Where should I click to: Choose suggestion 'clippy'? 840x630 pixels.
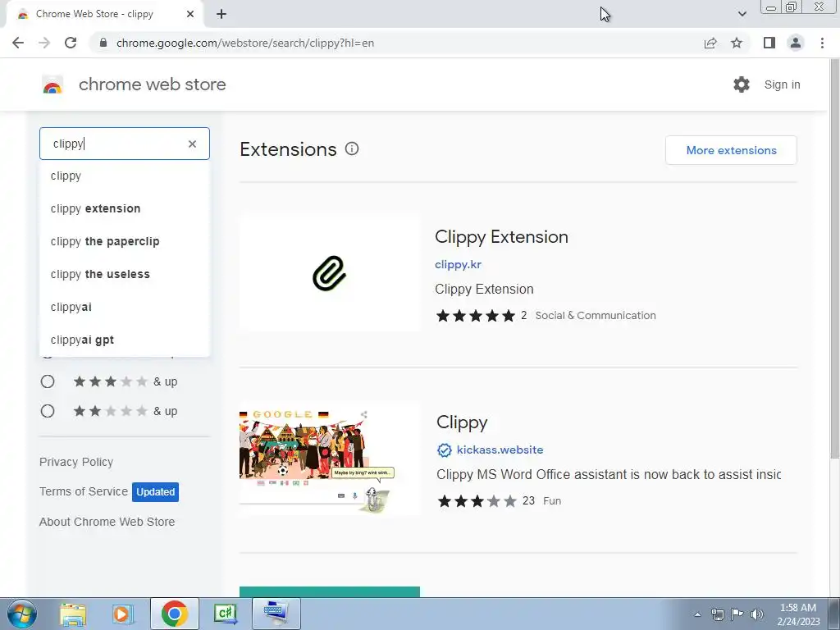coord(125,176)
